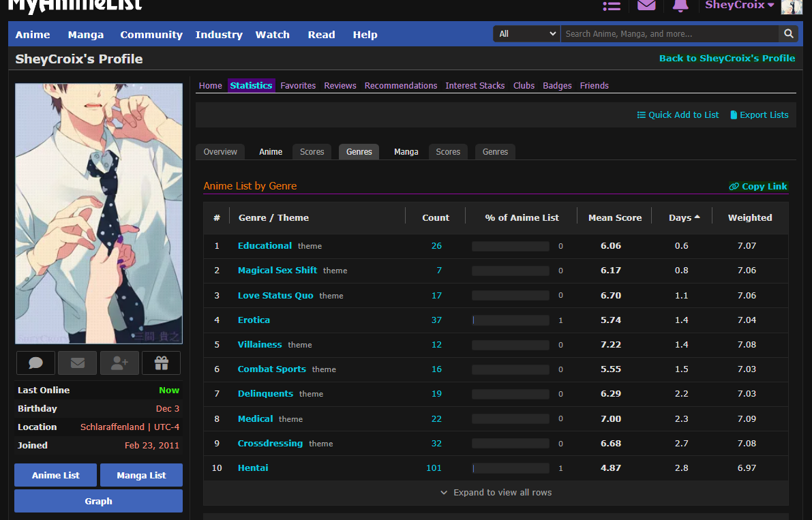
Task: Open the Villainess theme link
Action: pyautogui.click(x=260, y=344)
